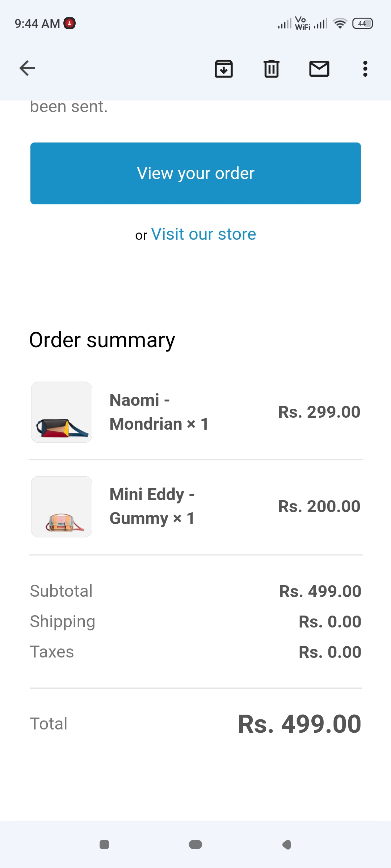
Task: Open the Visit our store link
Action: (203, 234)
